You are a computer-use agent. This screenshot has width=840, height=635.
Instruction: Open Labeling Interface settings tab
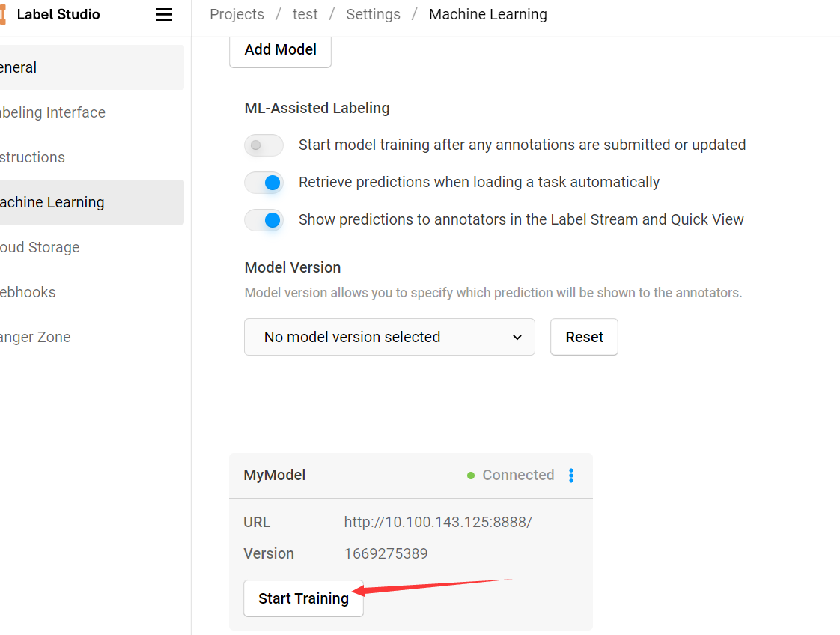[x=91, y=112]
